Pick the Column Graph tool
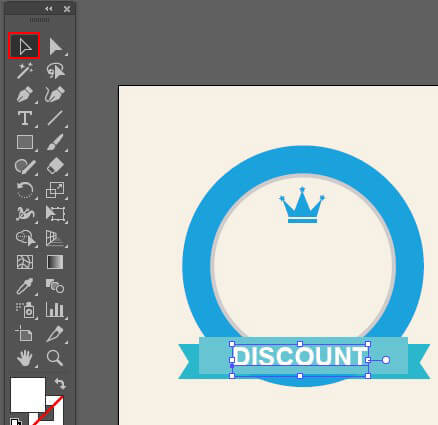This screenshot has width=438, height=425. coord(55,310)
